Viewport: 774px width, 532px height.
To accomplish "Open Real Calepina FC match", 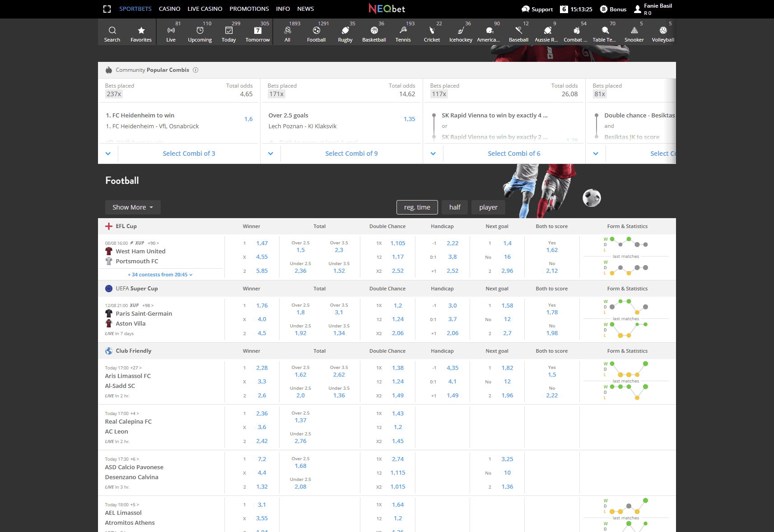I will 128,422.
